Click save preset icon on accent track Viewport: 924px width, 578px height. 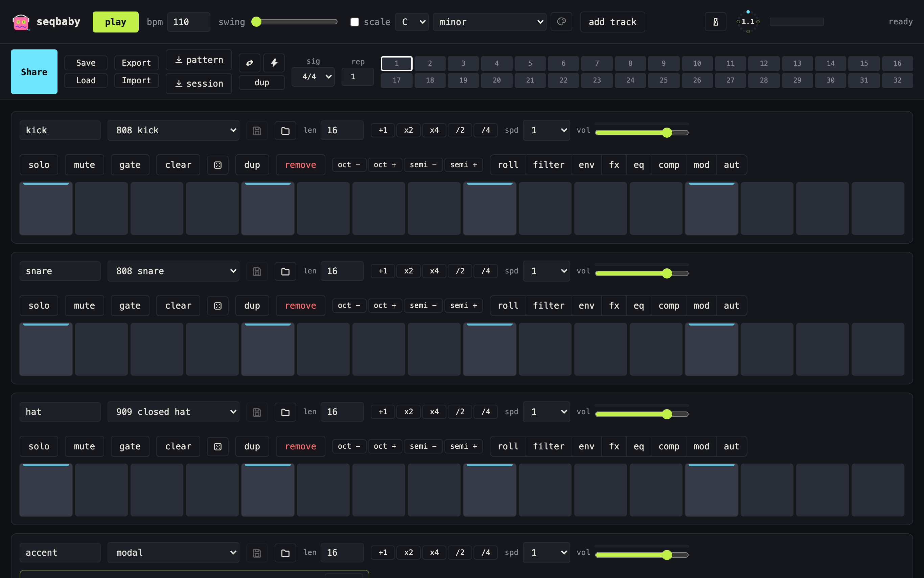(x=257, y=553)
